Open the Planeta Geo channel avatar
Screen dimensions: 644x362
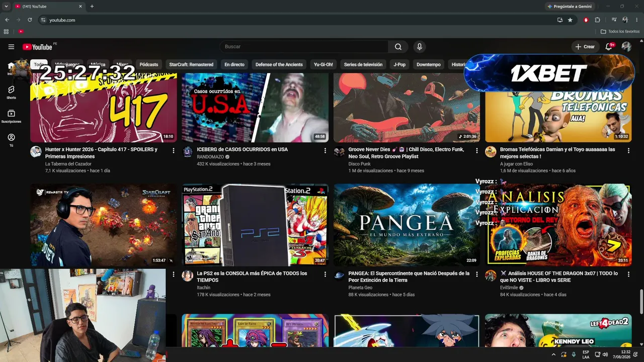(x=339, y=276)
